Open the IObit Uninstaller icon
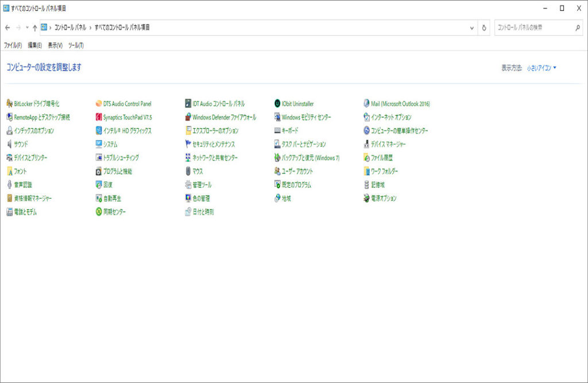The height and width of the screenshot is (383, 588). 277,104
